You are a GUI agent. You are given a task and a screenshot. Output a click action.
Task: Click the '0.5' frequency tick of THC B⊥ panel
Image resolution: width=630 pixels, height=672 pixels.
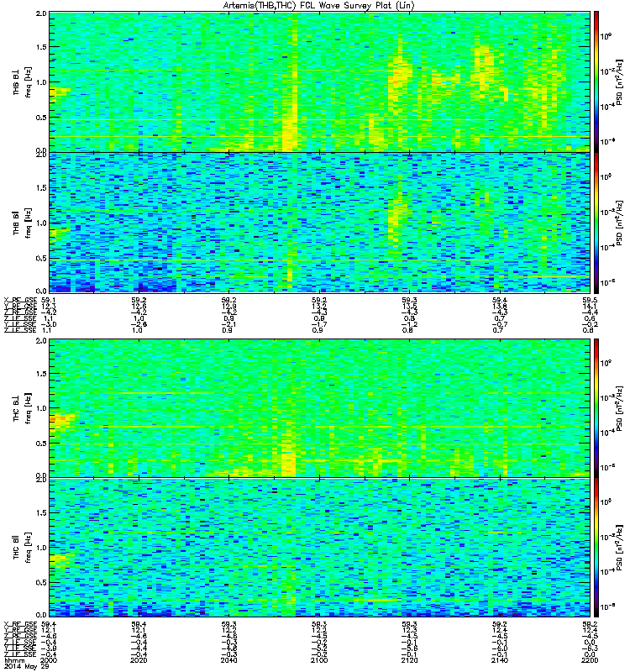point(41,444)
